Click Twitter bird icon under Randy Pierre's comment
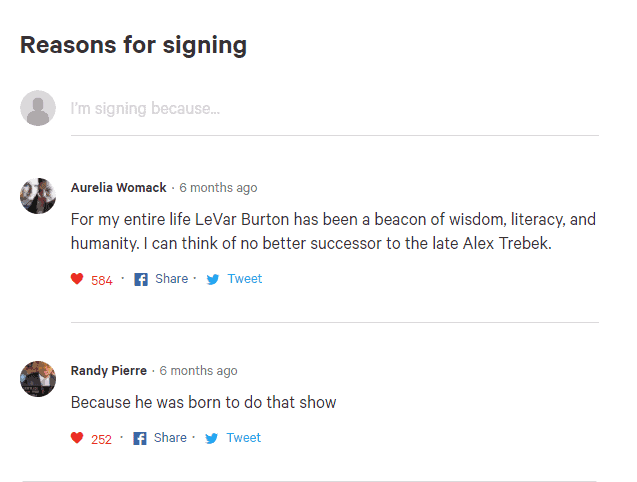637x482 pixels. [x=211, y=438]
